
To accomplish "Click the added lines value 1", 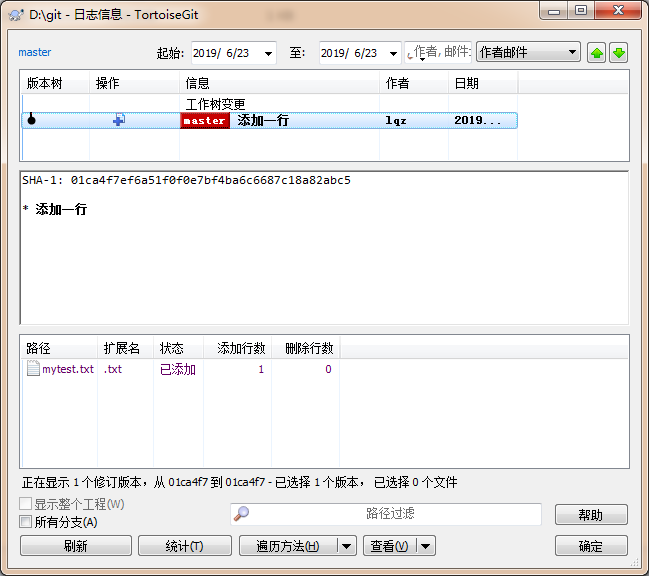I will [261, 369].
